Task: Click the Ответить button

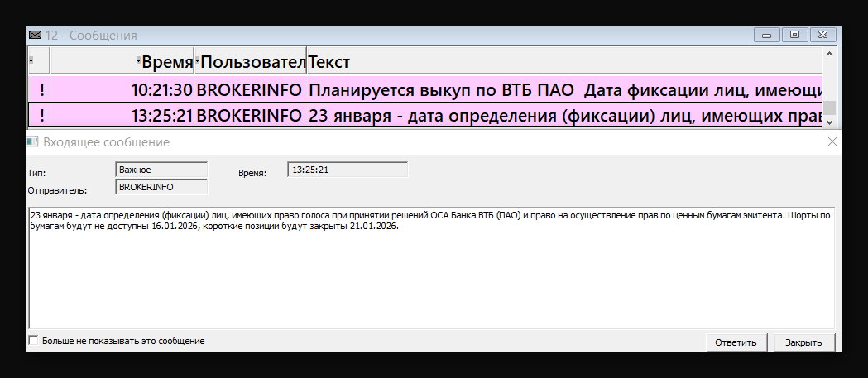Action: click(736, 342)
